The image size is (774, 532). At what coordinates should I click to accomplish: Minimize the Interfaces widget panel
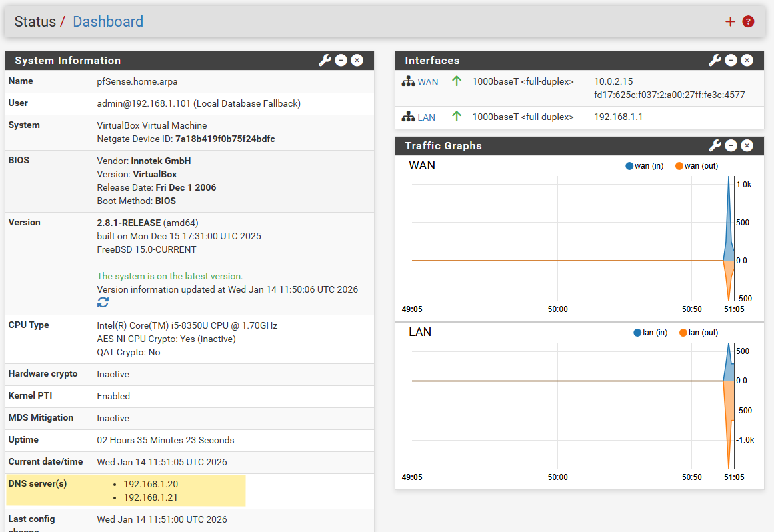click(x=731, y=61)
